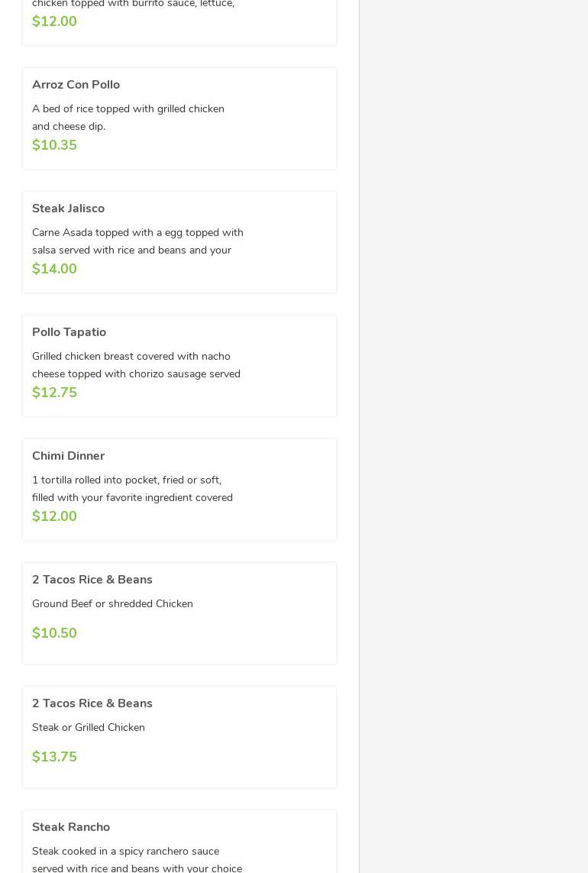Click the Arroz Con Pollo description text
Viewport: 588px width, 873px height.
click(128, 118)
